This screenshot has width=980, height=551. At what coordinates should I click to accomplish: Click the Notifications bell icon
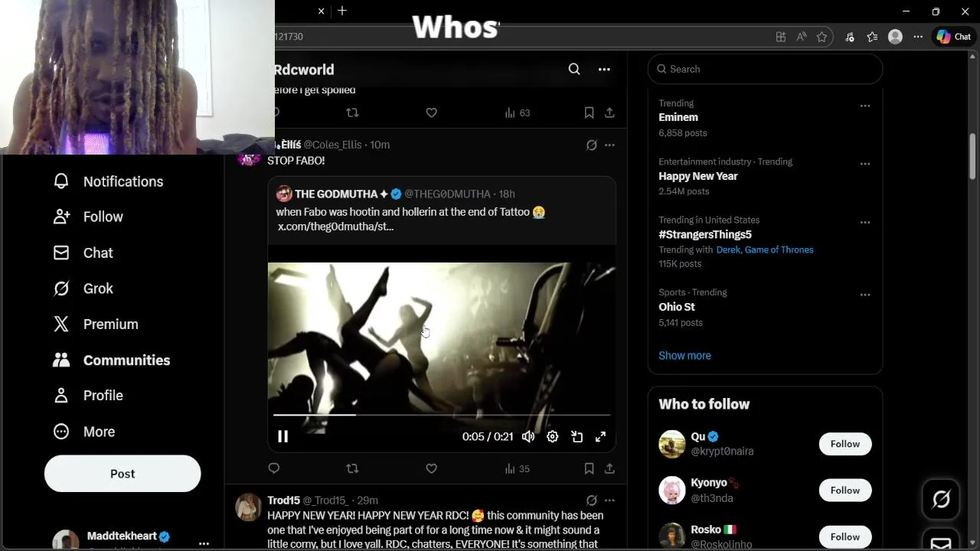[x=61, y=181]
